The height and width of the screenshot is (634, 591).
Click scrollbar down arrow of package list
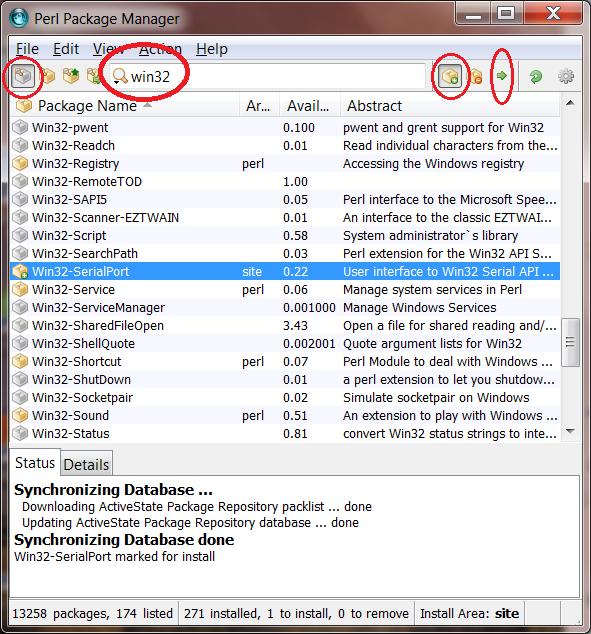coord(570,431)
